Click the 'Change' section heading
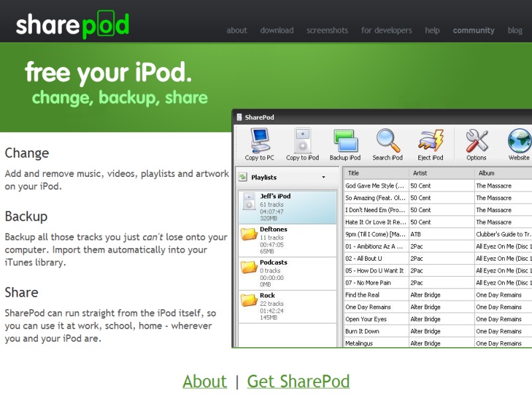 27,153
